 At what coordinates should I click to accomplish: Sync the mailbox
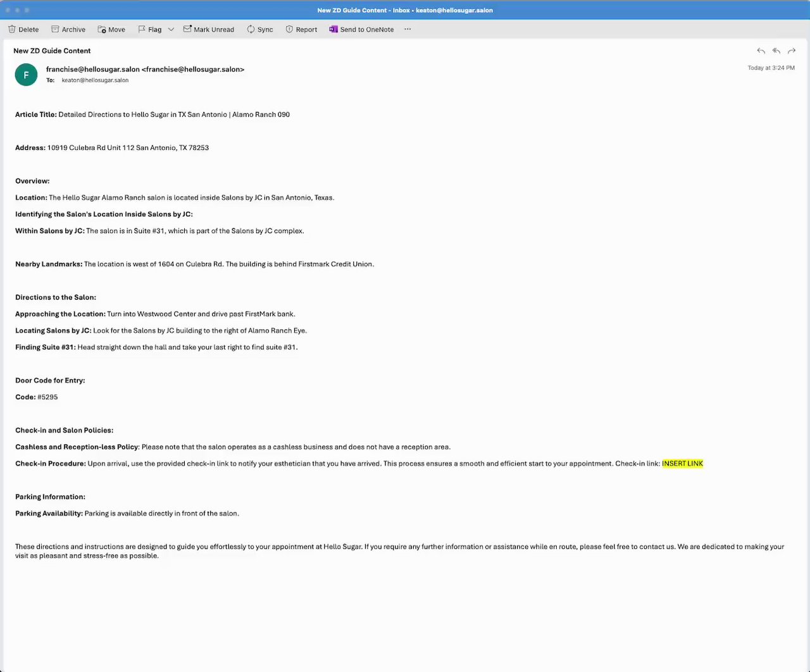coord(260,29)
